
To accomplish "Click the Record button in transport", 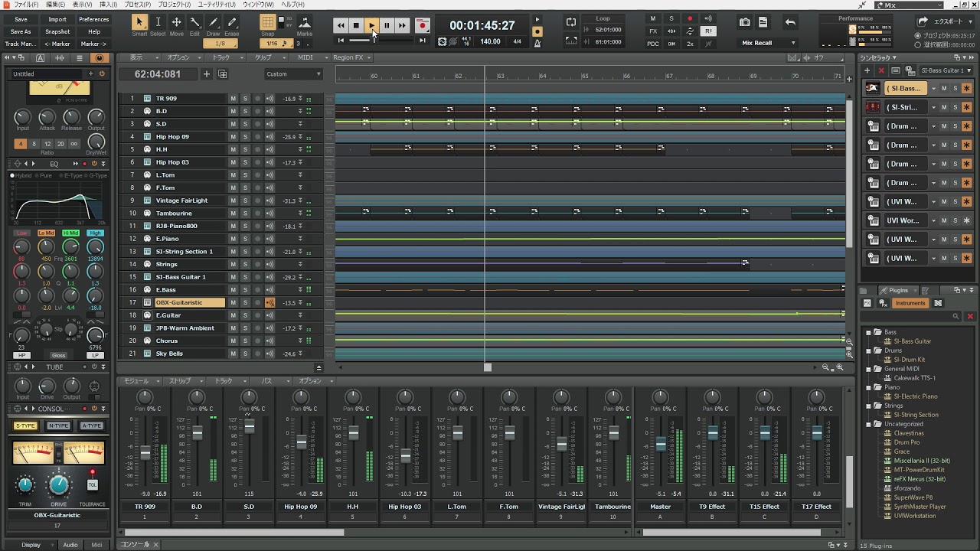I will (422, 25).
